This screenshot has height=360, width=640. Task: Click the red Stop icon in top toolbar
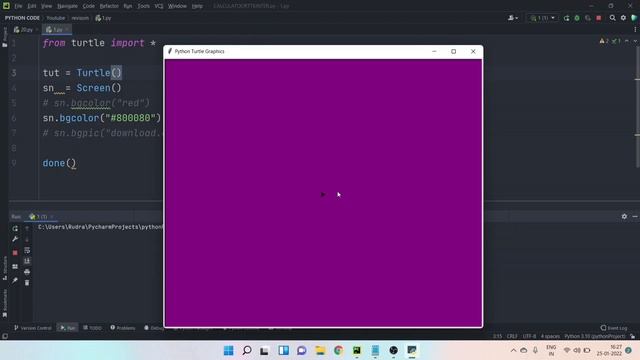click(x=599, y=18)
